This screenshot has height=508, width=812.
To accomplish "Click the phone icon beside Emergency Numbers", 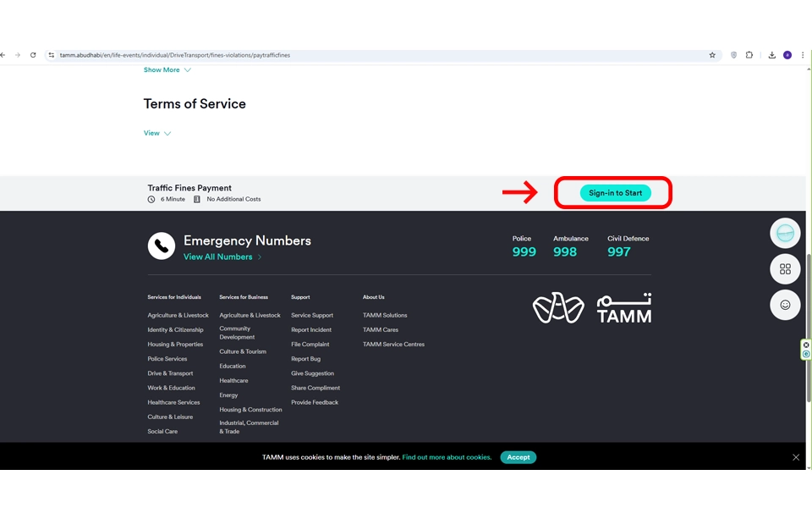I will coord(161,246).
